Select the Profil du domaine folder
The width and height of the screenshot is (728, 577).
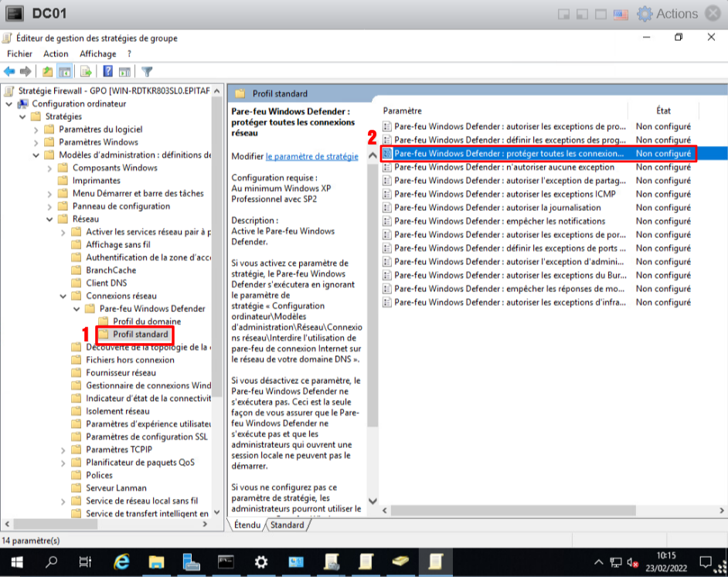[x=146, y=321]
